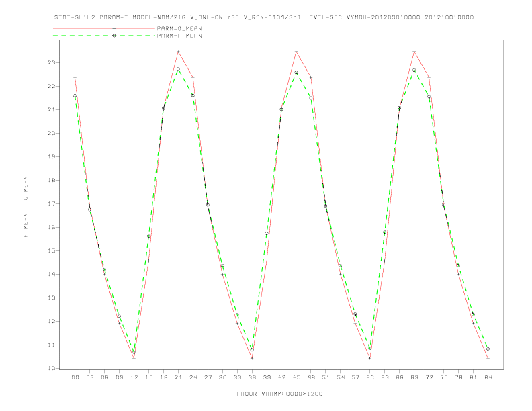Viewport: 532px width, 411px height.
Task: Select y-axis value 12
Action: click(x=52, y=321)
